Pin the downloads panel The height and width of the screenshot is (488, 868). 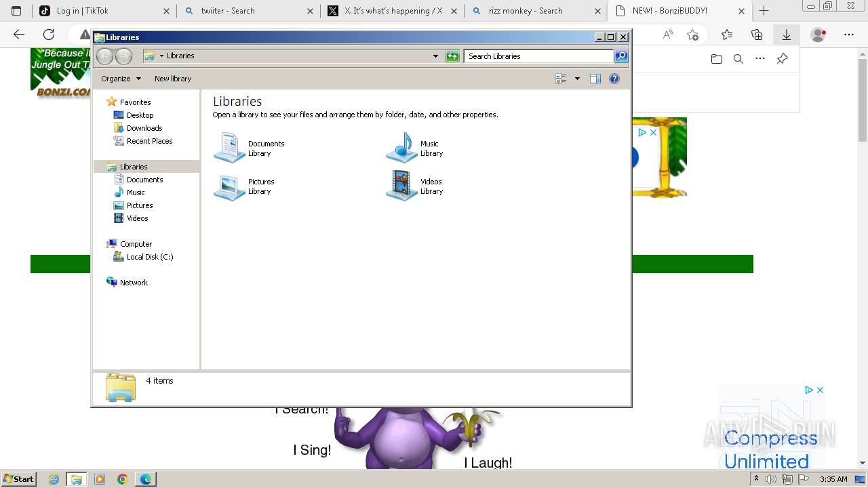click(x=782, y=59)
